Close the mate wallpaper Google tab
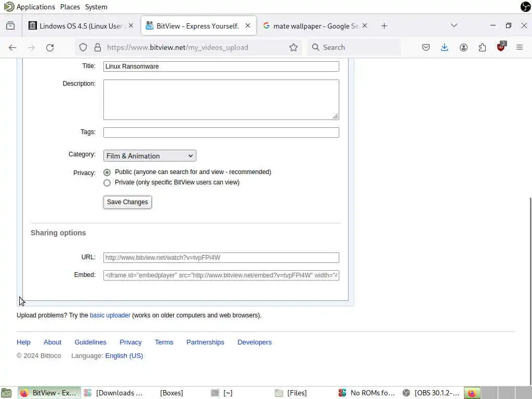Viewport: 532px width, 399px height. (365, 26)
